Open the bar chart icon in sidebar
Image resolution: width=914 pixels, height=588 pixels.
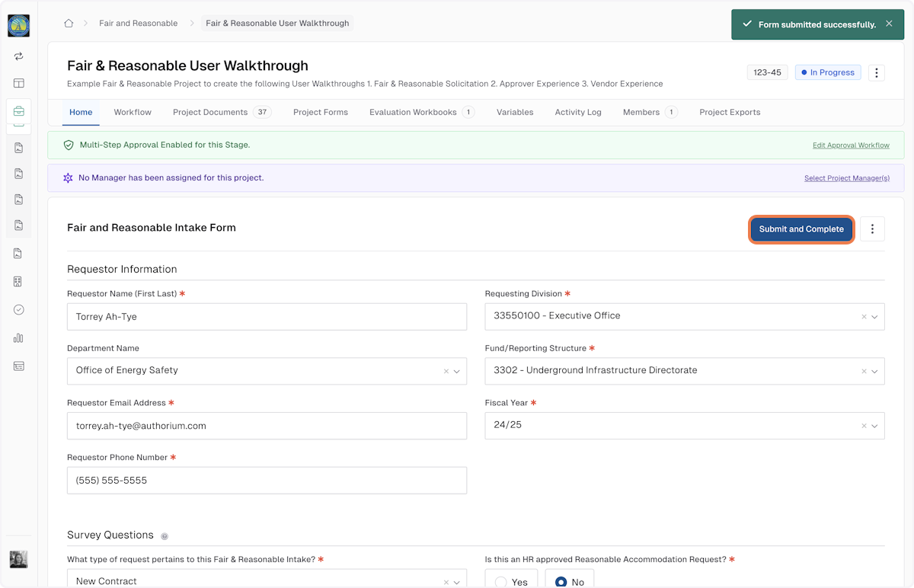point(18,338)
